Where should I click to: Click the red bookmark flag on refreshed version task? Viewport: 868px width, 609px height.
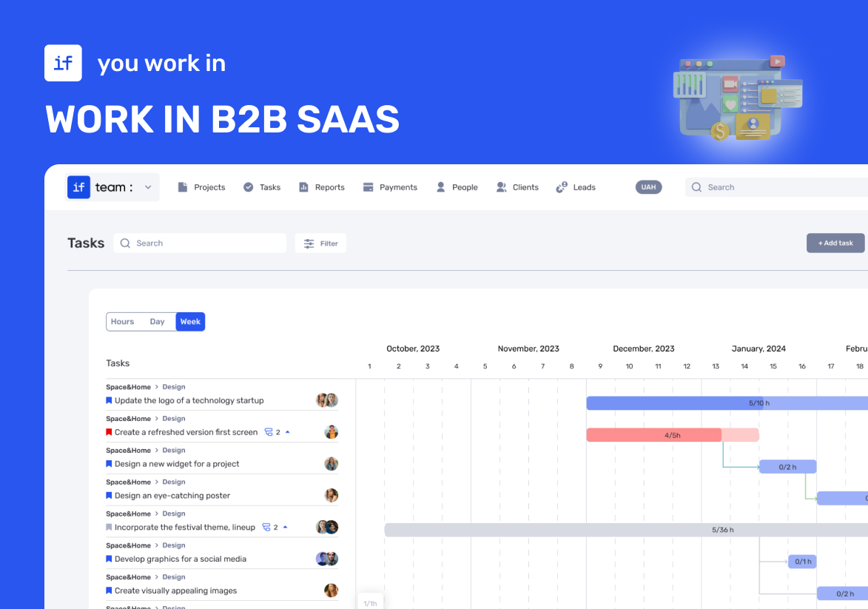[109, 432]
